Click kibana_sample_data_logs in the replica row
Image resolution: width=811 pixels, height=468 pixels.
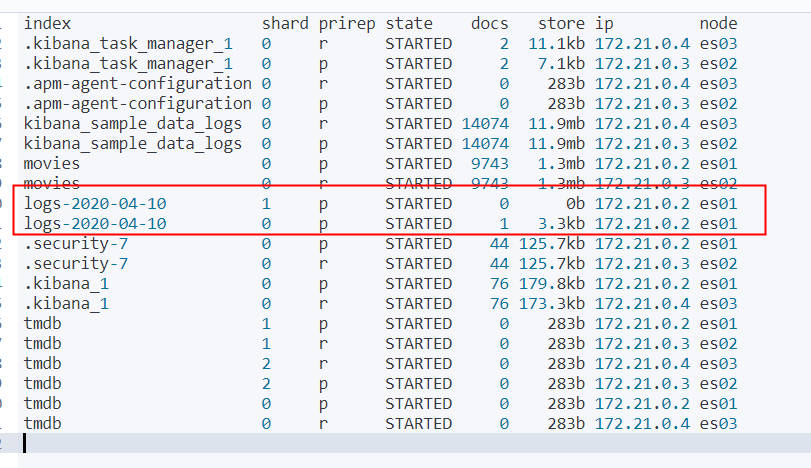pyautogui.click(x=133, y=123)
